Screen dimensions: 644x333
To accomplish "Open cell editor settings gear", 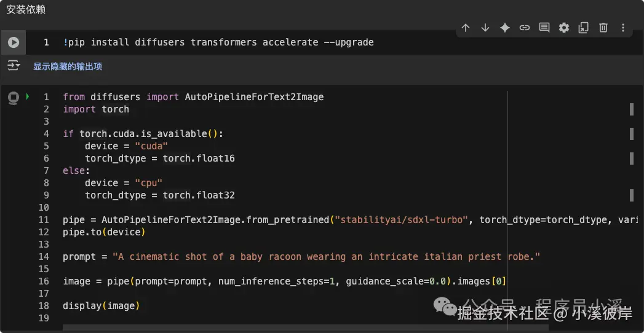I will (x=564, y=28).
